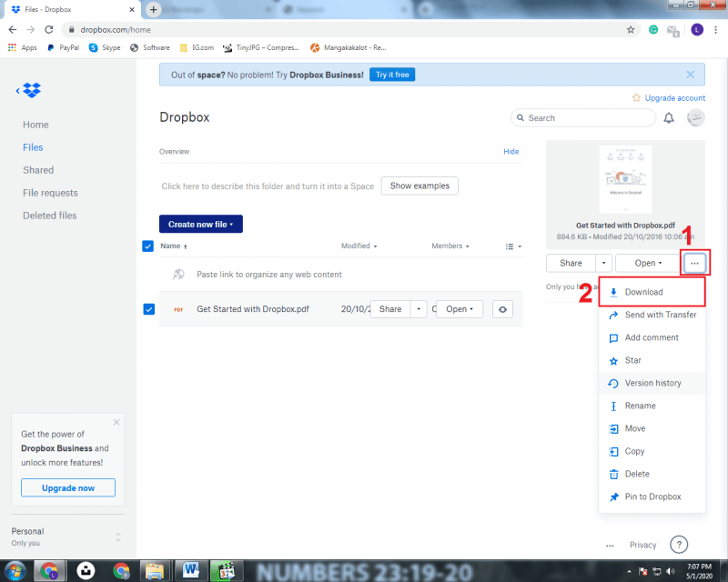
Task: Select Rename in the dropdown menu
Action: (x=640, y=406)
